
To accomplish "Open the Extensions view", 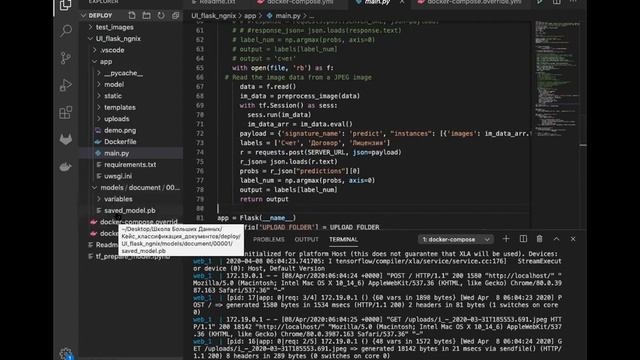I will (66, 113).
